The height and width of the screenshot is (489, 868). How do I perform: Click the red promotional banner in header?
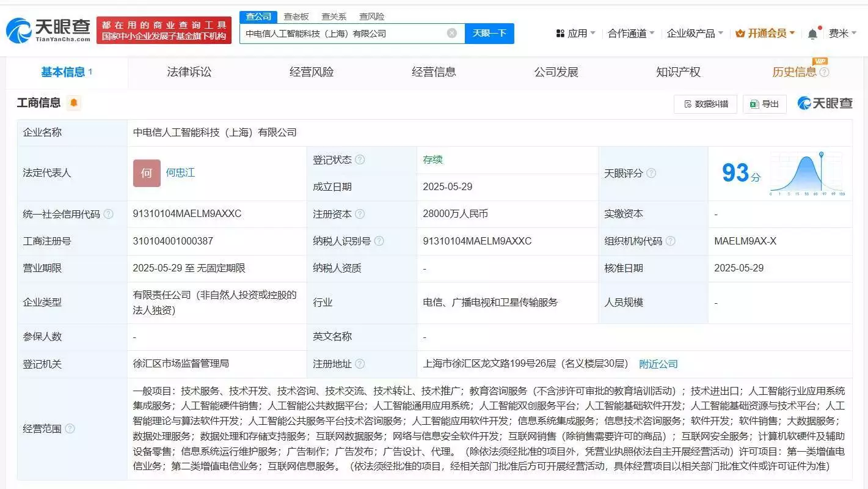tap(164, 30)
